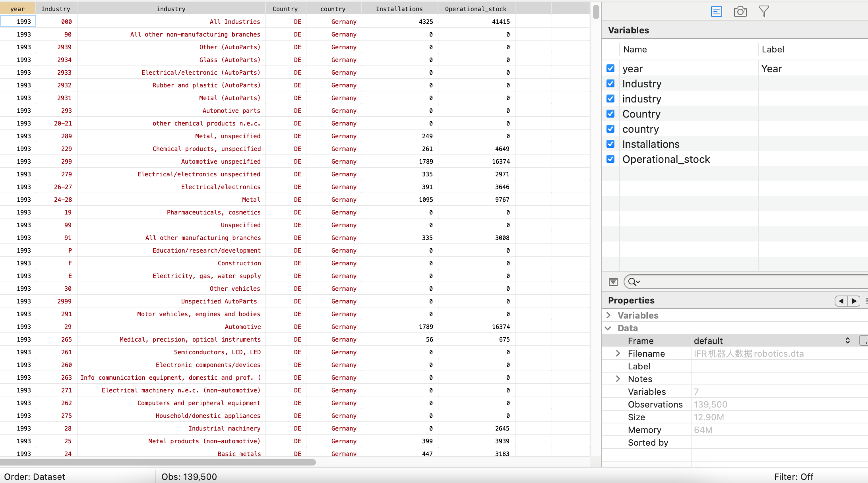Click the Installations column header

point(399,9)
